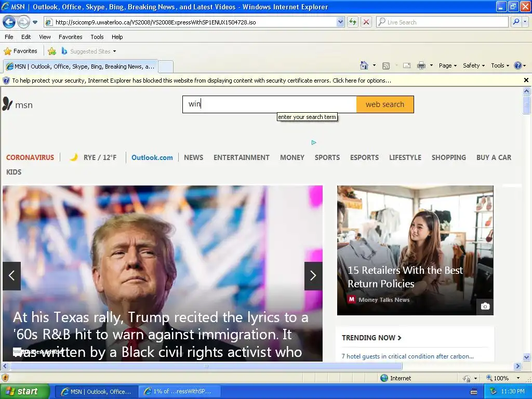Open the Favorites menu in menu bar

pyautogui.click(x=70, y=37)
